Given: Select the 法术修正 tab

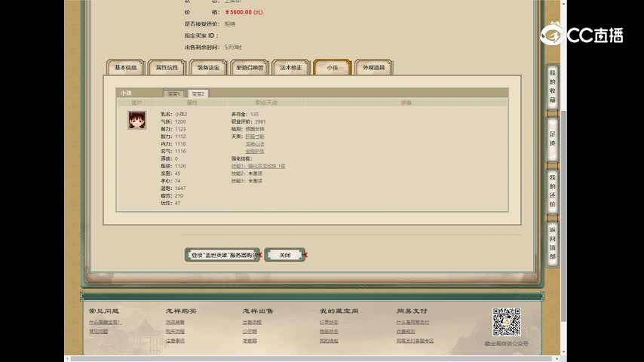Looking at the screenshot, I should pyautogui.click(x=291, y=68).
